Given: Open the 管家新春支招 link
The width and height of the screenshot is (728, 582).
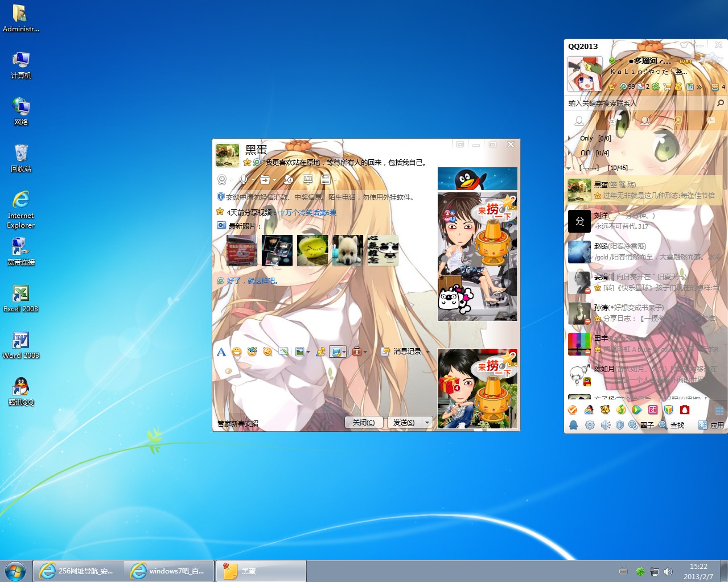Looking at the screenshot, I should pos(238,424).
